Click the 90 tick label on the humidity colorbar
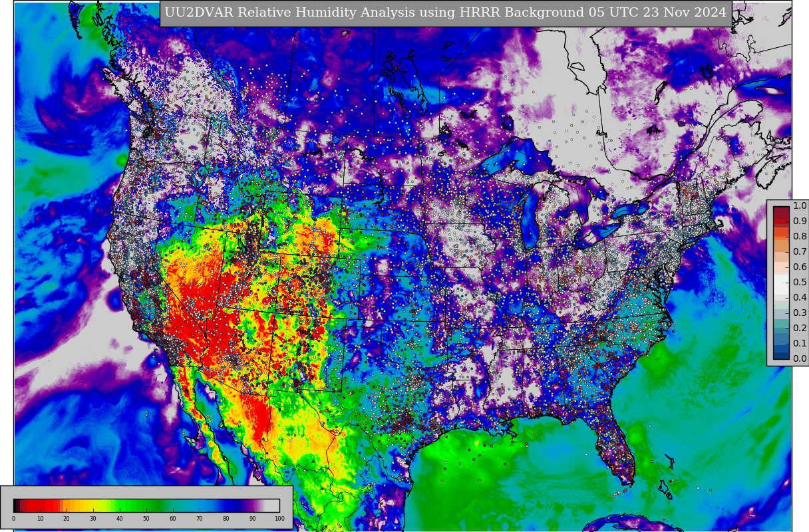The width and height of the screenshot is (809, 532). click(x=253, y=519)
